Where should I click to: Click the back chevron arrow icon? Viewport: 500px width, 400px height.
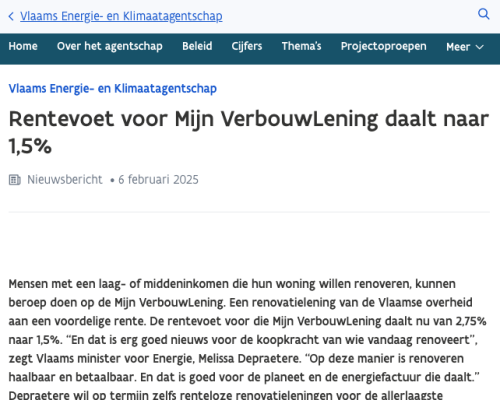(x=11, y=16)
